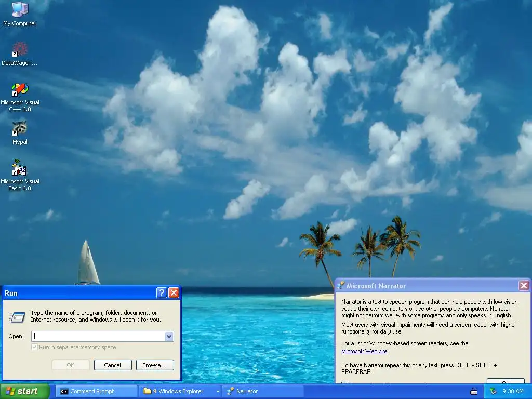Image resolution: width=532 pixels, height=399 pixels.
Task: Select the My Computer desktop icon
Action: pos(20,14)
